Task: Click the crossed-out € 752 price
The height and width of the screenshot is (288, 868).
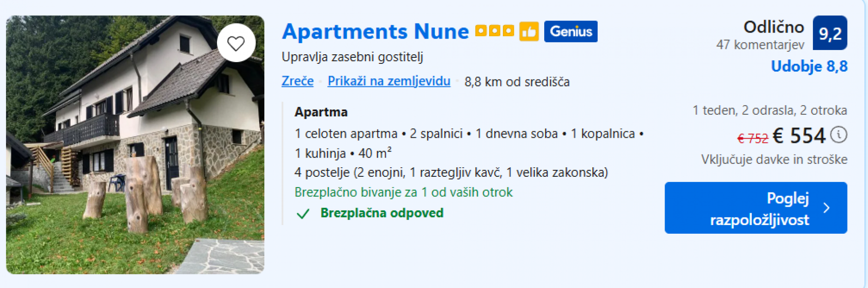Action: coord(753,139)
